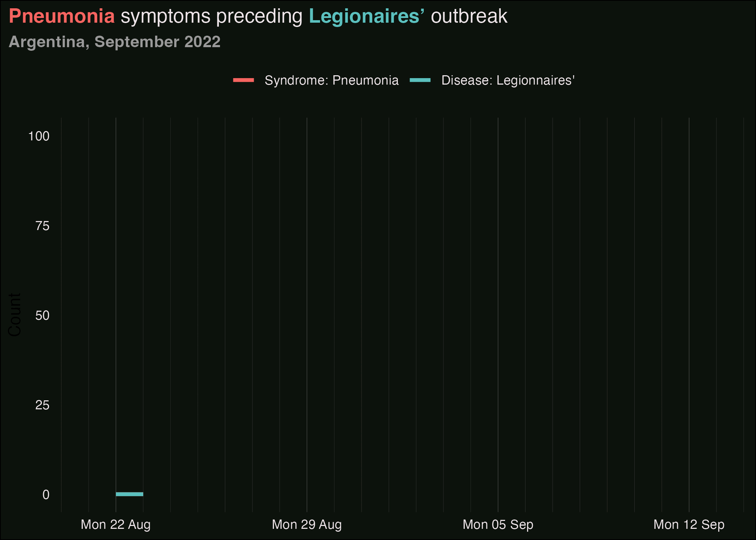Click the 'Mon 12 Sep' x-axis label
The height and width of the screenshot is (540, 756).
tap(689, 525)
